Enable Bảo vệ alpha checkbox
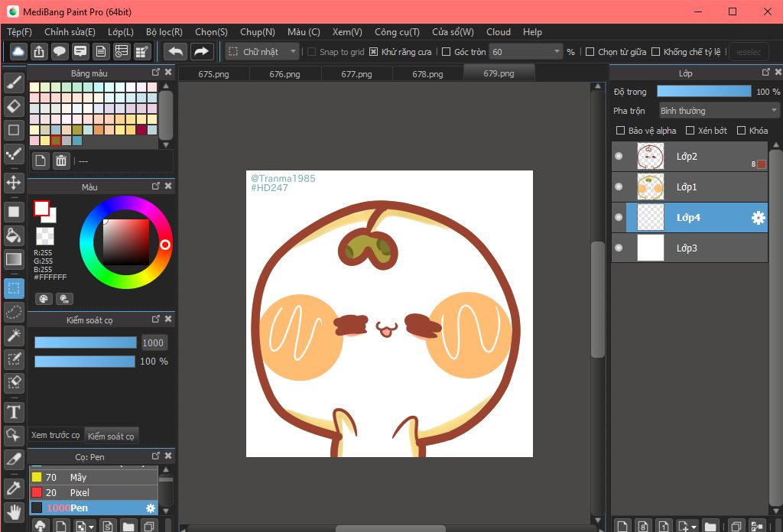783x532 pixels. tap(620, 130)
